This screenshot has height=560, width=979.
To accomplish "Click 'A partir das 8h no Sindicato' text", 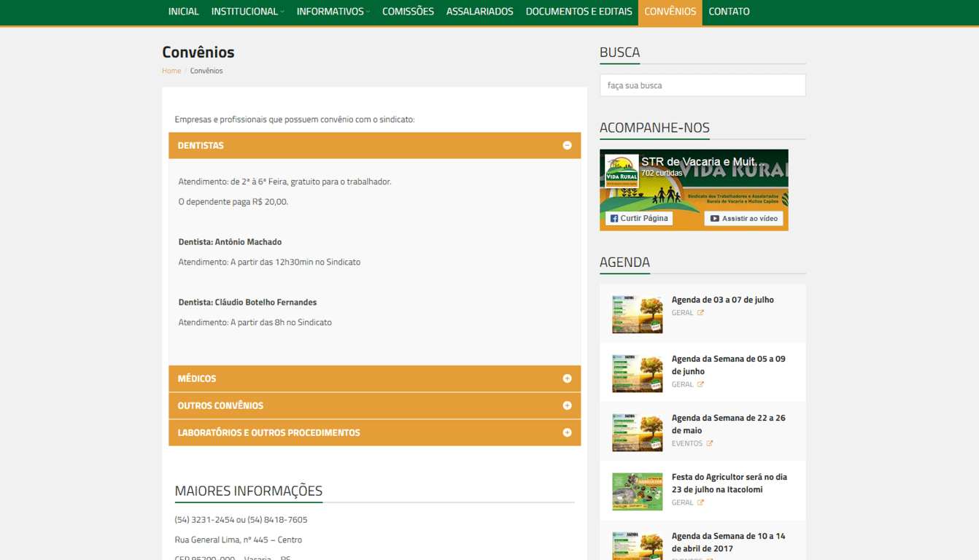I will 281,322.
